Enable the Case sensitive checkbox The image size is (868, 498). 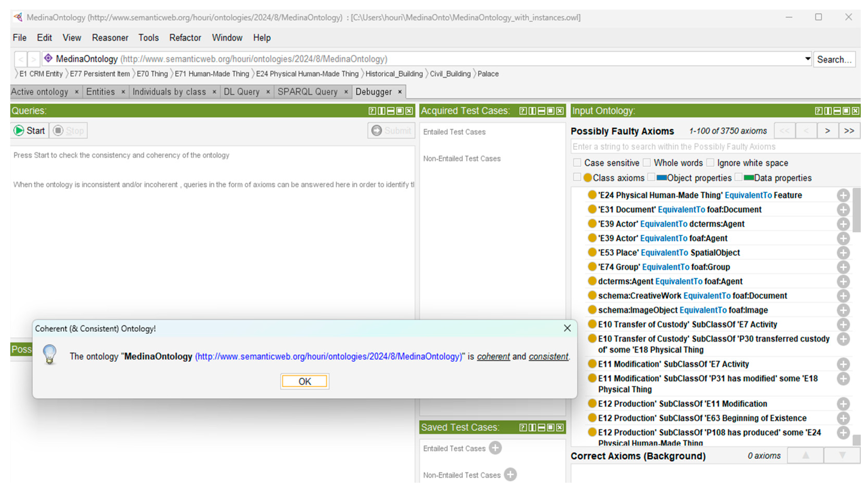point(577,163)
